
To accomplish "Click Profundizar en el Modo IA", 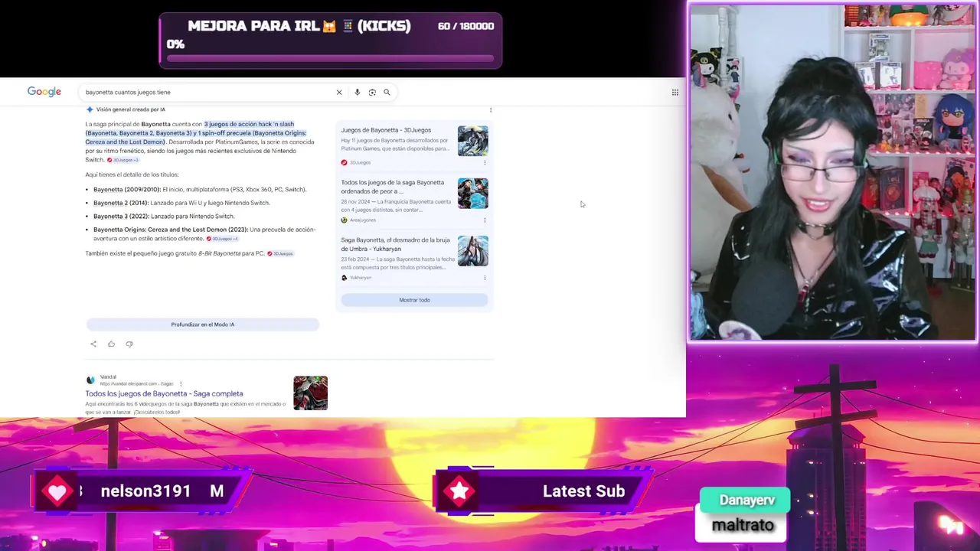I will [x=203, y=324].
